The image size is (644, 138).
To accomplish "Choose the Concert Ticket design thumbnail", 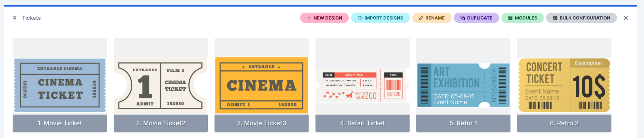I will pos(564,85).
